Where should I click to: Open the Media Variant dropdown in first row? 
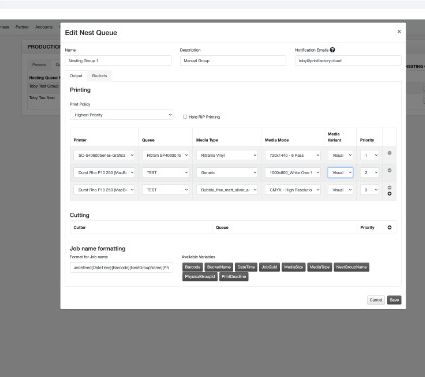(x=340, y=155)
